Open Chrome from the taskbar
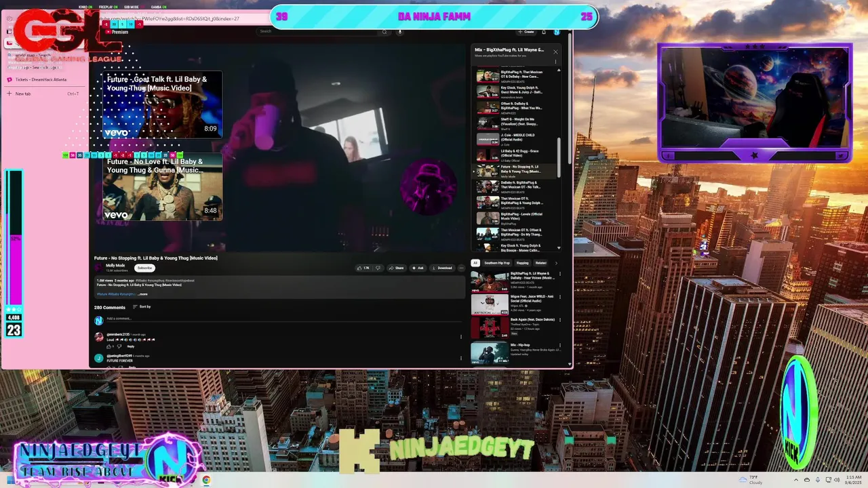The image size is (868, 488). tap(206, 480)
